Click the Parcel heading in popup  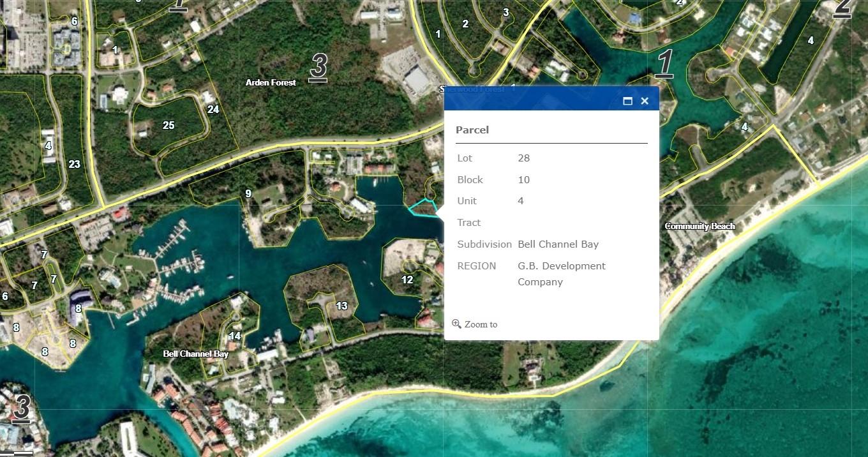472,130
